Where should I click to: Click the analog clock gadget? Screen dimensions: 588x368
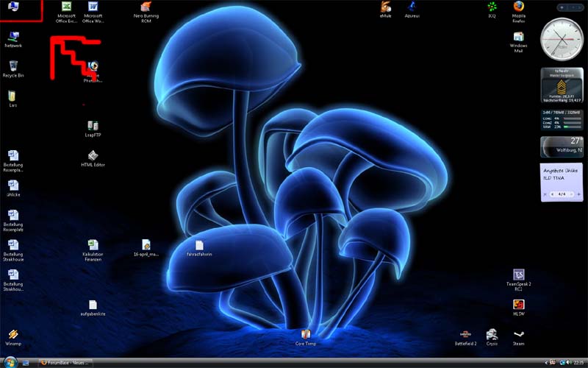(562, 39)
